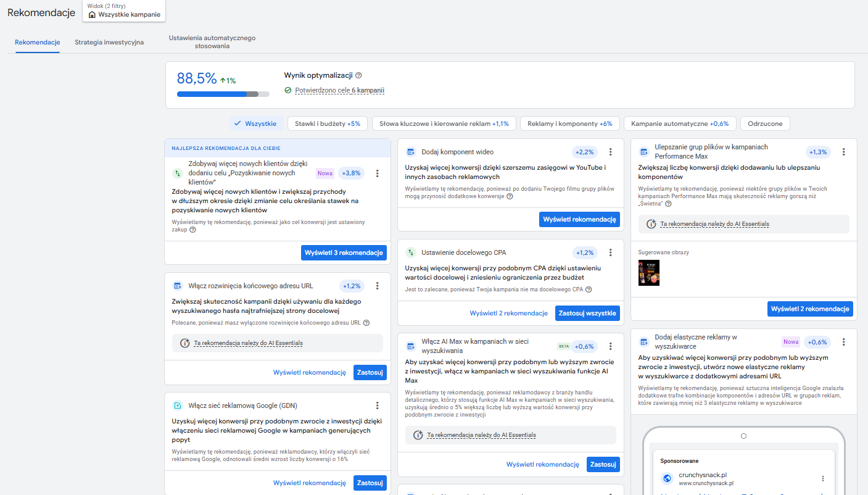The width and height of the screenshot is (868, 495).
Task: Click the AI Essentials icon in Performance Max card
Action: [x=651, y=224]
